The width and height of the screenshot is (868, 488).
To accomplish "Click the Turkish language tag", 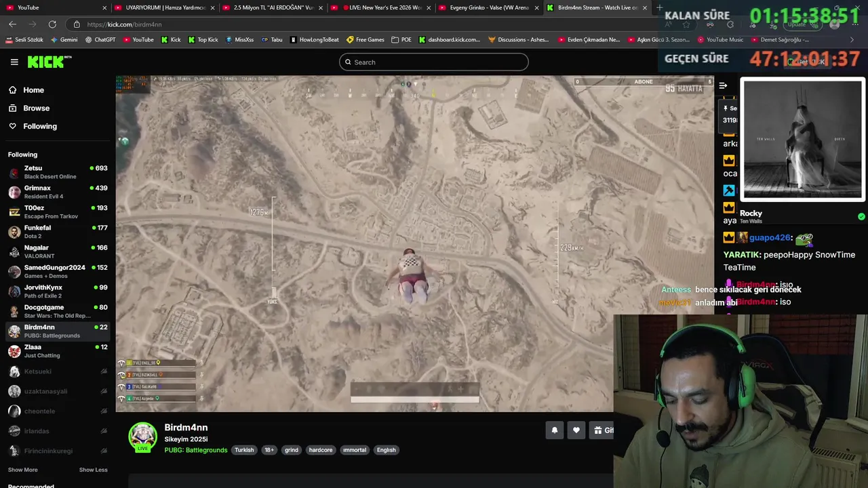I will point(244,450).
